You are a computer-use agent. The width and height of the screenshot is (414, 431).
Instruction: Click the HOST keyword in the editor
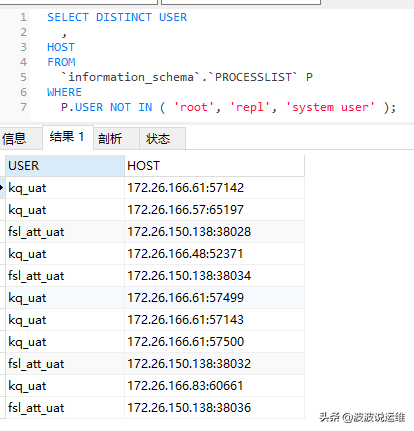click(x=61, y=47)
